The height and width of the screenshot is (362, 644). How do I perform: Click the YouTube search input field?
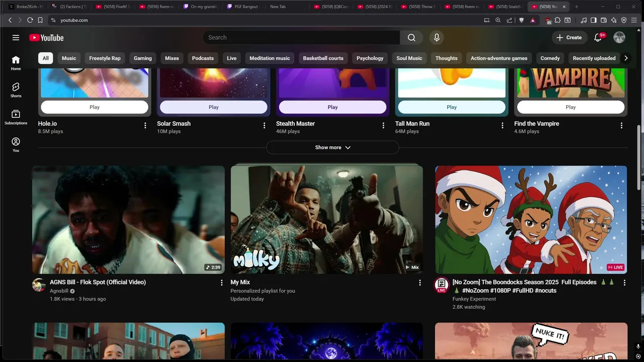tap(301, 38)
